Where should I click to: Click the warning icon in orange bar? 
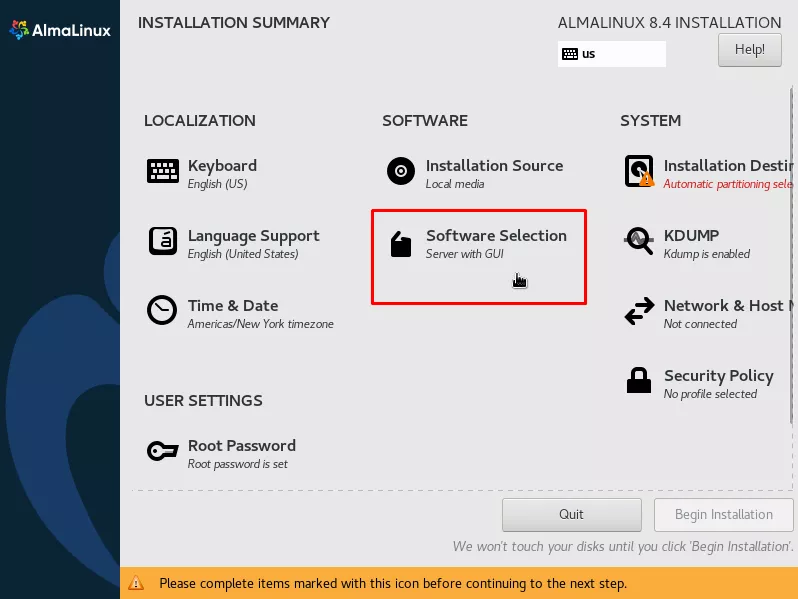tap(136, 583)
